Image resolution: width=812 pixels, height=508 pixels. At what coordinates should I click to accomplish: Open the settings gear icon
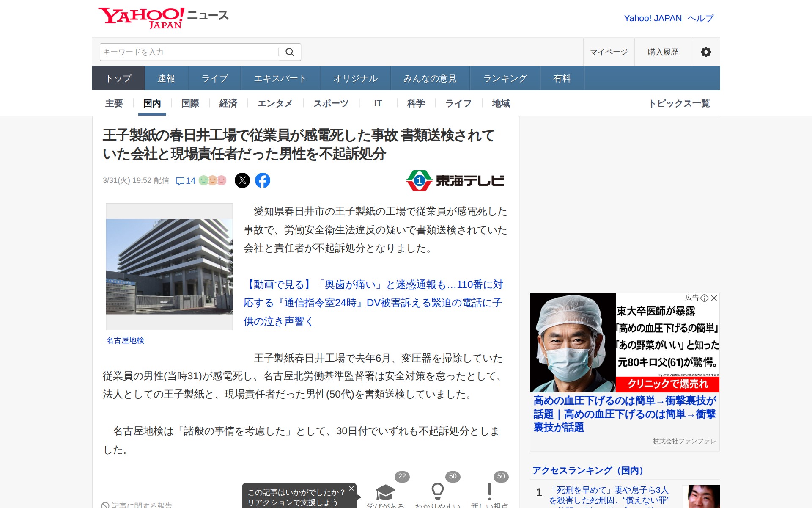pyautogui.click(x=705, y=52)
